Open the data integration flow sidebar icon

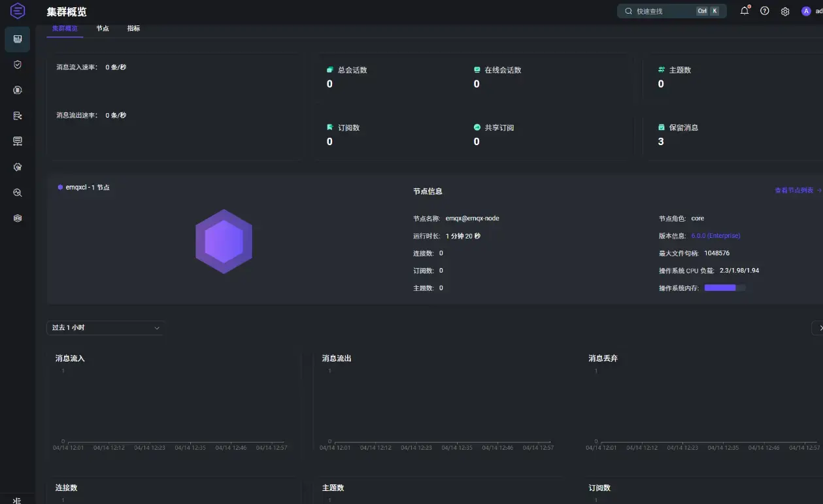click(x=18, y=116)
